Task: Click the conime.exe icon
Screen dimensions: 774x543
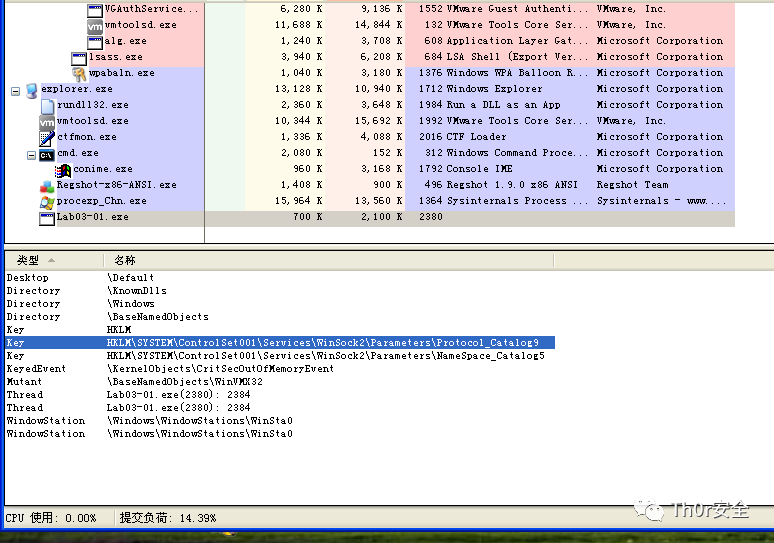Action: click(63, 171)
